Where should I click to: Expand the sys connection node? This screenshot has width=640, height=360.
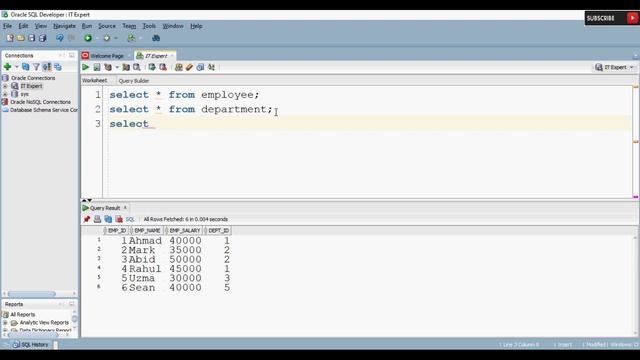pyautogui.click(x=5, y=94)
